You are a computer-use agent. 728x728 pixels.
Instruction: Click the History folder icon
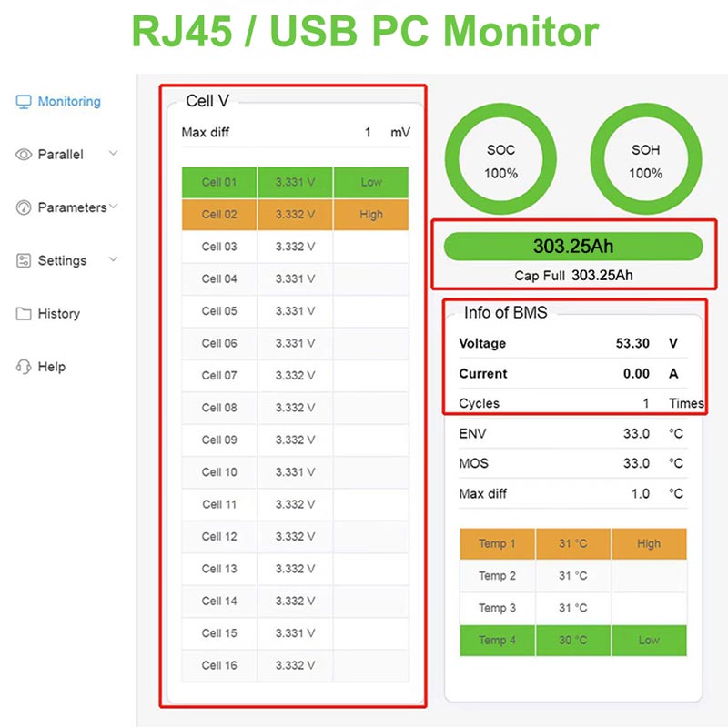click(24, 313)
